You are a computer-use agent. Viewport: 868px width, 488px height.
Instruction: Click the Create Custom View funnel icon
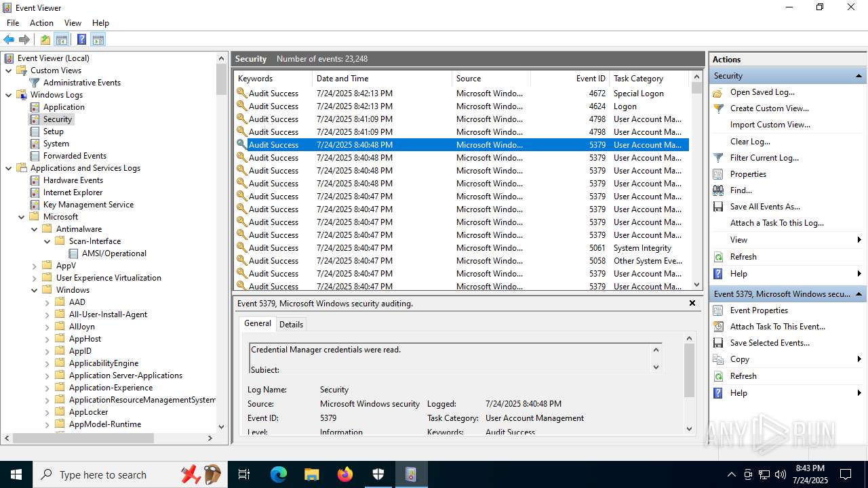pyautogui.click(x=718, y=108)
